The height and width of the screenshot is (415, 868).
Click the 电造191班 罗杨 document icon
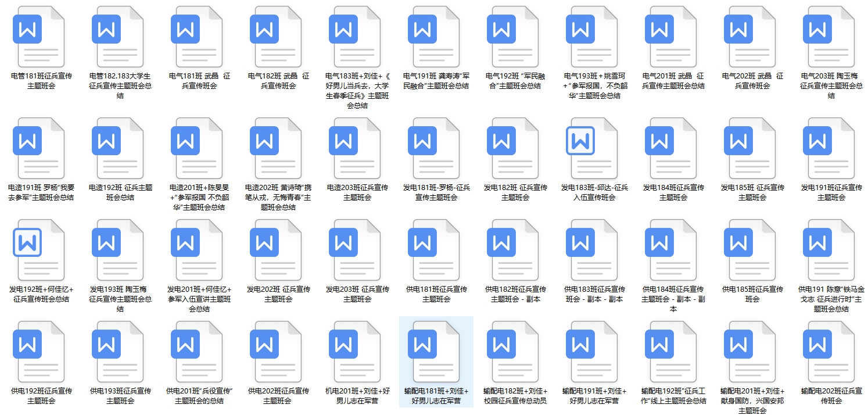click(38, 148)
